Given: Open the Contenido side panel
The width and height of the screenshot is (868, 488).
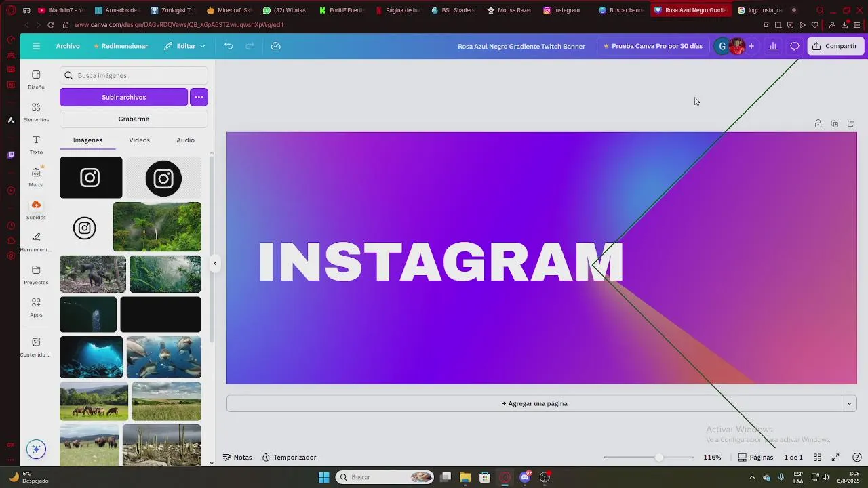Looking at the screenshot, I should coord(36,347).
